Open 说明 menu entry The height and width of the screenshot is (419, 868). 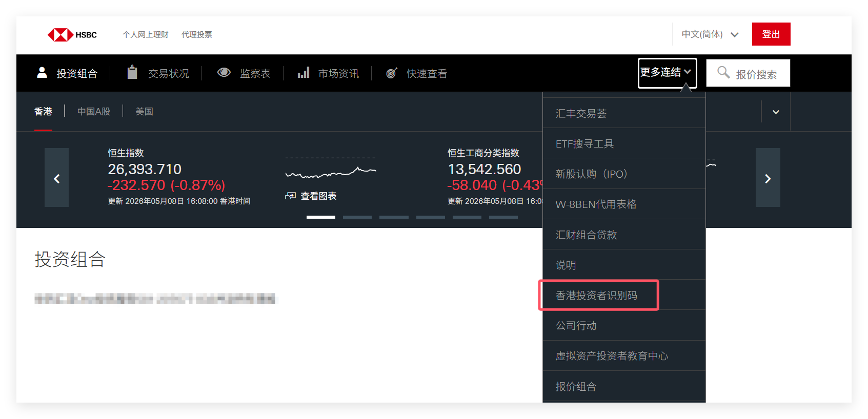pos(624,265)
